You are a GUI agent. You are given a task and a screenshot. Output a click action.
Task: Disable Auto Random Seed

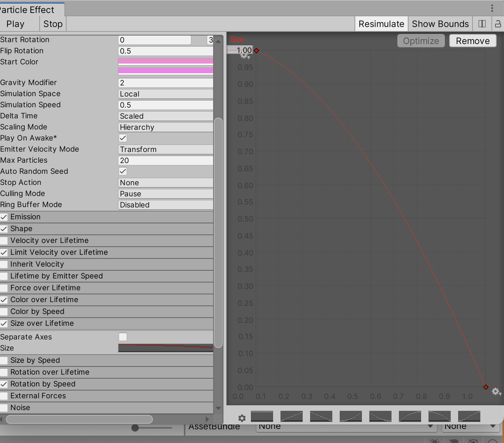(123, 171)
